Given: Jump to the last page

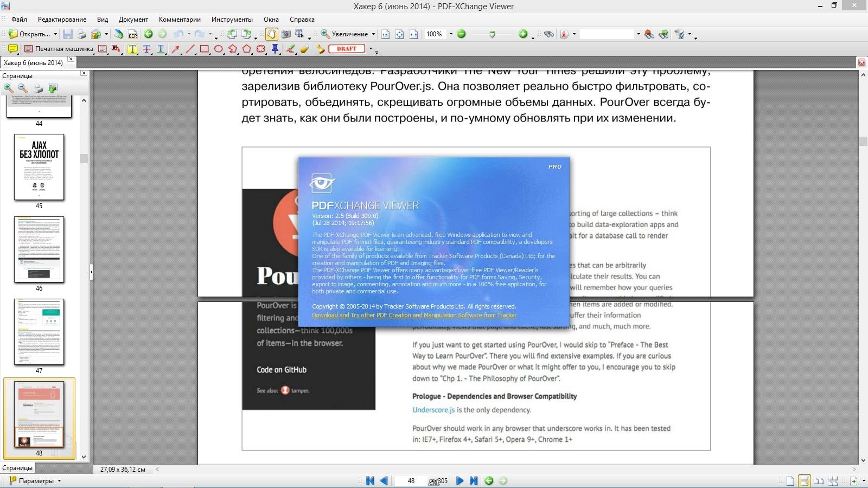Looking at the screenshot, I should tap(474, 480).
